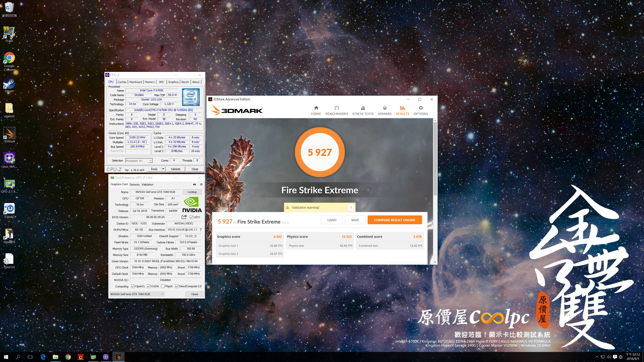Toggle UEFI checkbox in GPU-Z
644x362 pixels.
point(191,217)
